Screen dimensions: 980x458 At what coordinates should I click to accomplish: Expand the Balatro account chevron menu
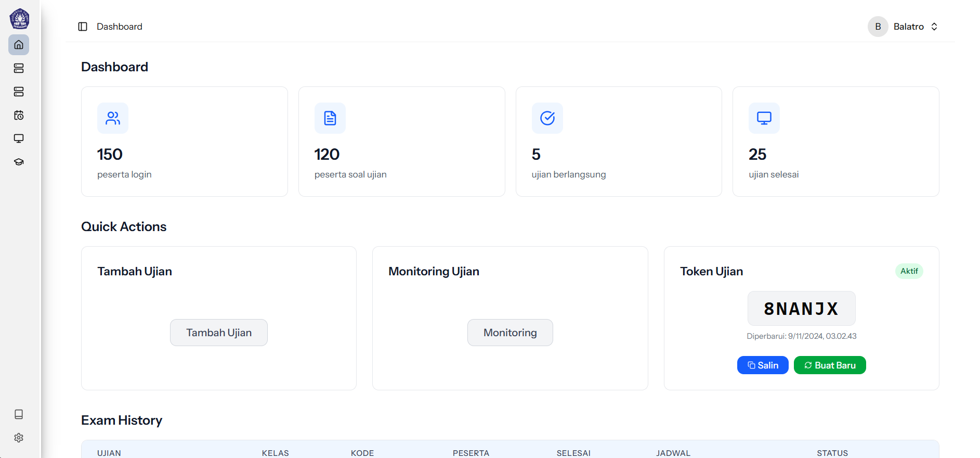tap(934, 27)
